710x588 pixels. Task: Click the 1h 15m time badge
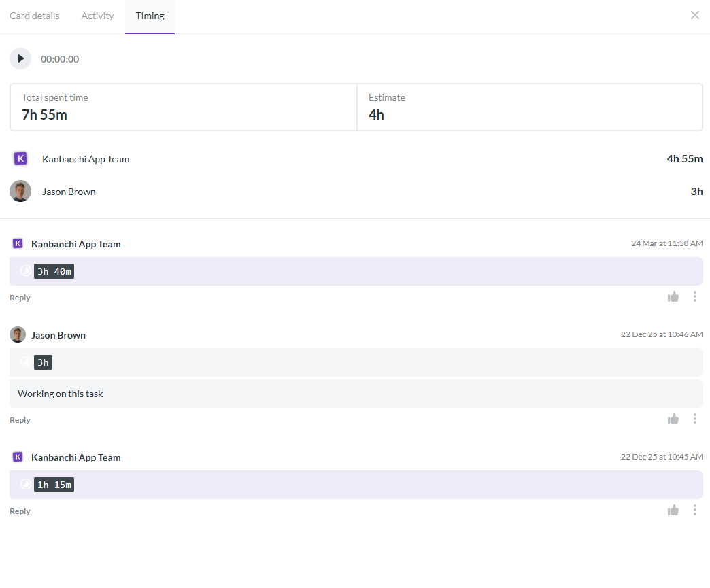point(54,485)
